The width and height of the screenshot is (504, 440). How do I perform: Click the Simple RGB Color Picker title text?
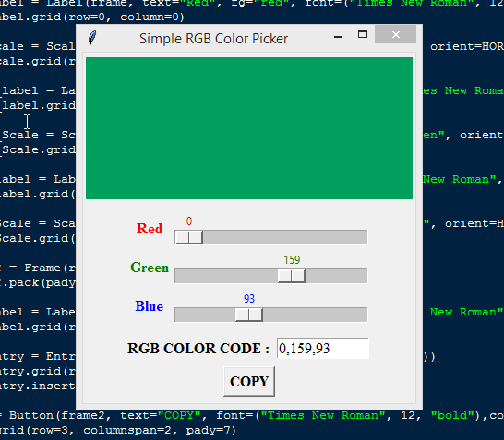pyautogui.click(x=213, y=39)
